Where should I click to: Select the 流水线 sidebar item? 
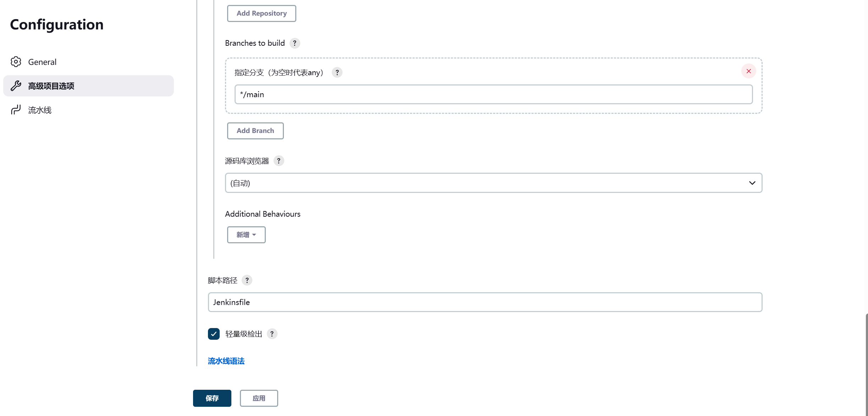click(40, 110)
